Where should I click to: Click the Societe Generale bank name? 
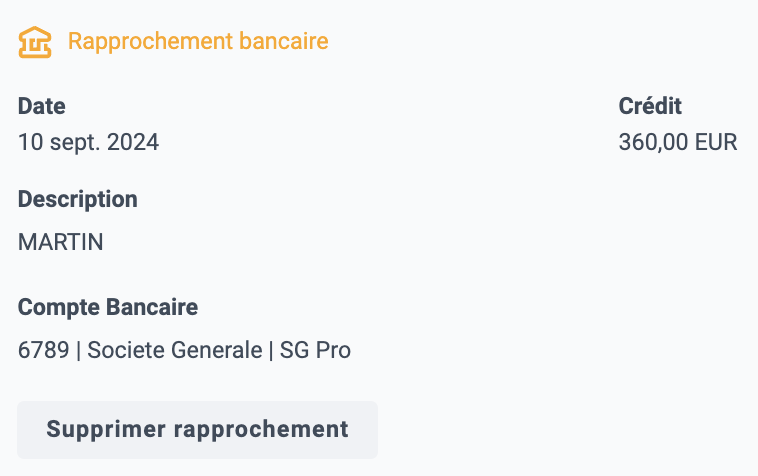175,350
